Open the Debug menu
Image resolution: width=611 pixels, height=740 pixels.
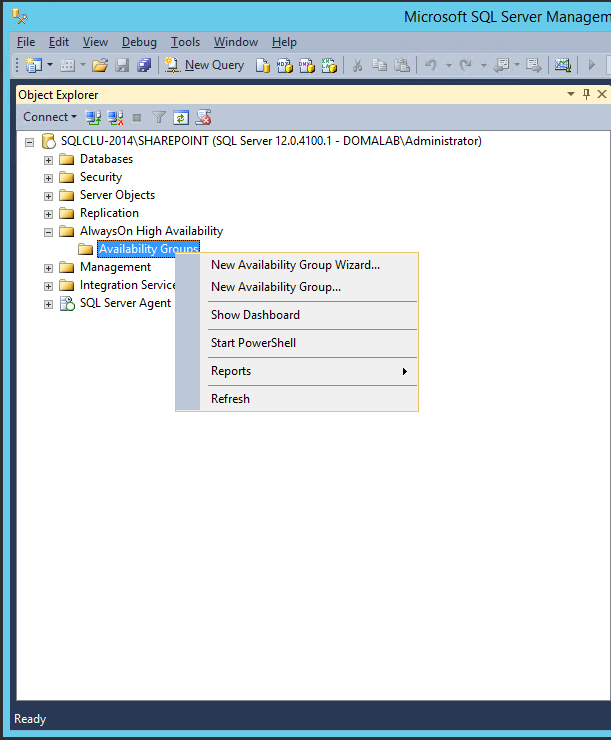tap(139, 42)
